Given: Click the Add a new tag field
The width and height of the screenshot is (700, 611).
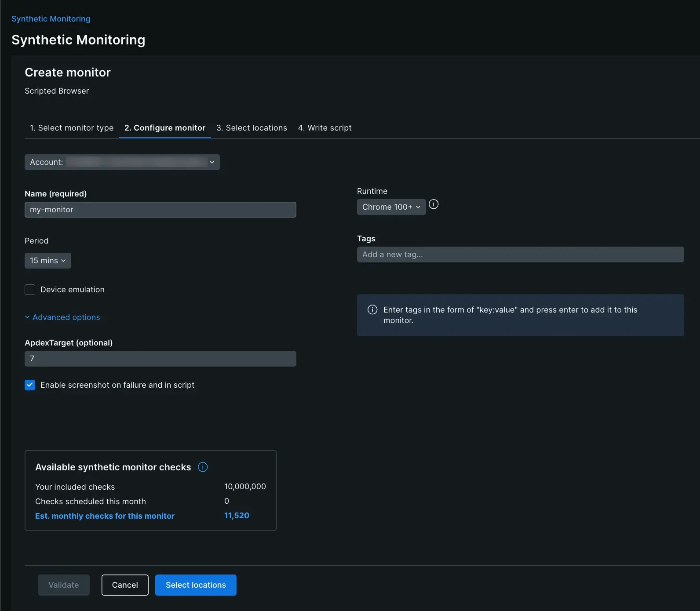Looking at the screenshot, I should 520,255.
